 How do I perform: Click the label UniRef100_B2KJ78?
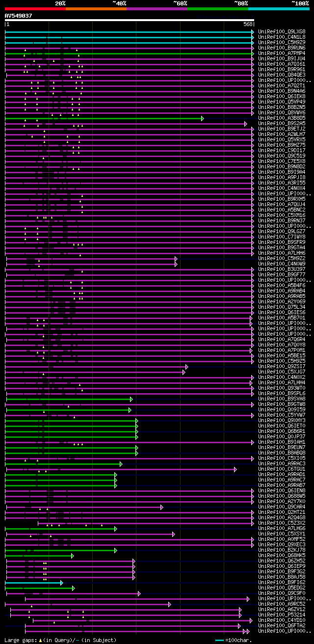coord(282,550)
